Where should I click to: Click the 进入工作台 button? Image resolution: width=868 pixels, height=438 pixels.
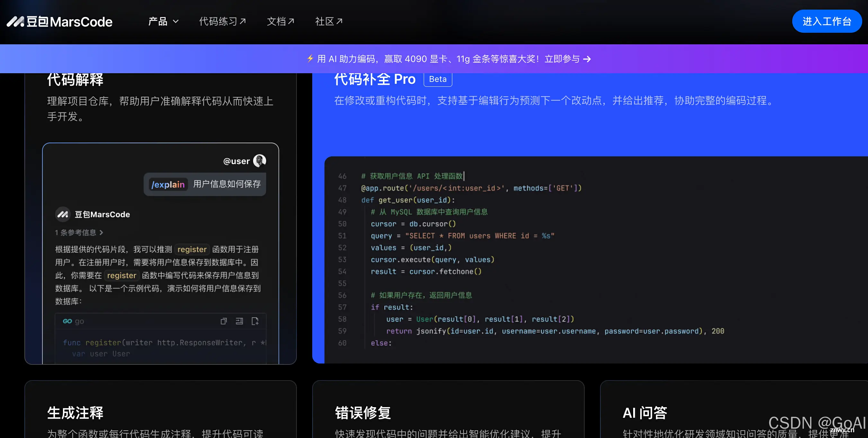click(827, 21)
